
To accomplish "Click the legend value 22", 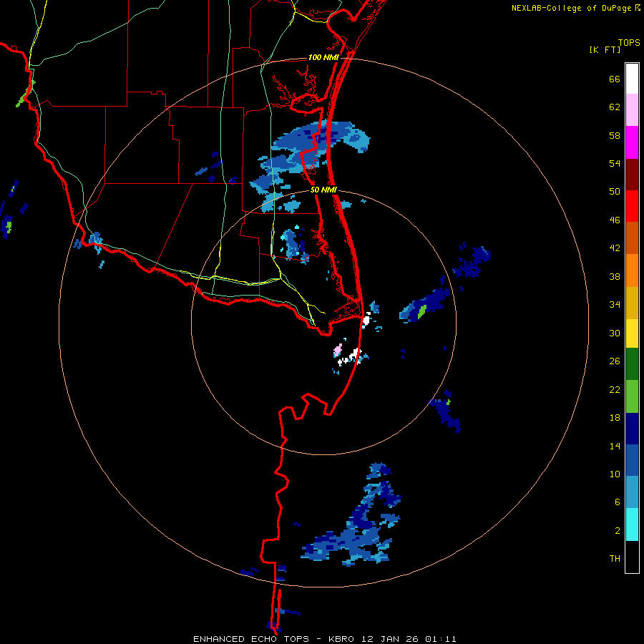I will point(615,389).
